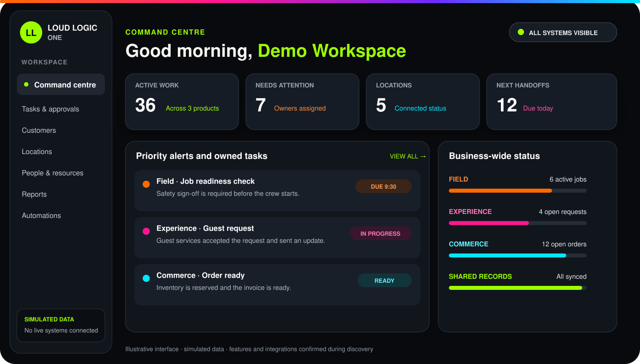
Task: Open Locations in the sidebar
Action: [37, 152]
